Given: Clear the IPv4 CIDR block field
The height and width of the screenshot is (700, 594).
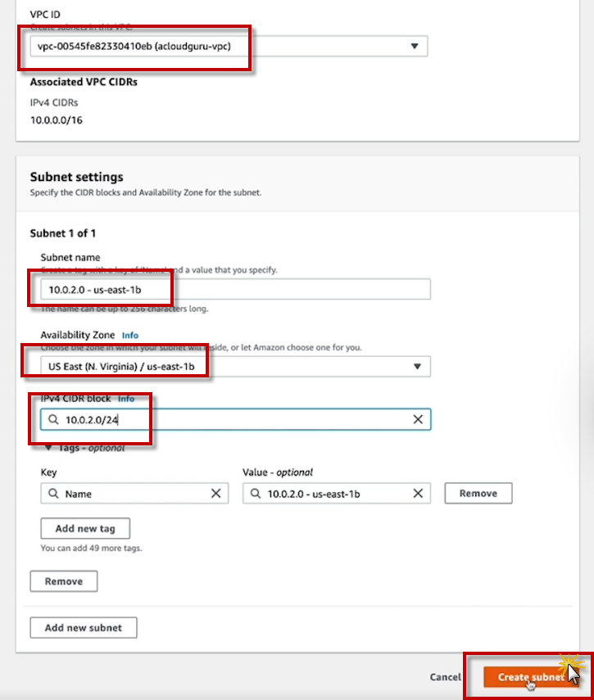Looking at the screenshot, I should click(418, 420).
